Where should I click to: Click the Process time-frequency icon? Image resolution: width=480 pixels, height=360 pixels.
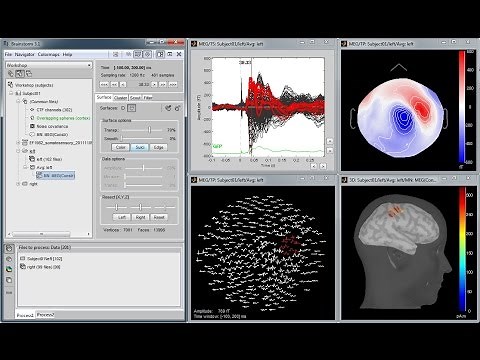pos(9,269)
